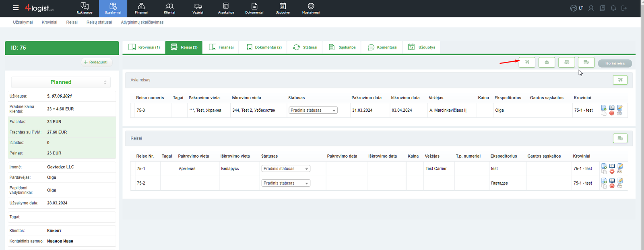Switch to the Kroviniai (1) tab

point(144,47)
